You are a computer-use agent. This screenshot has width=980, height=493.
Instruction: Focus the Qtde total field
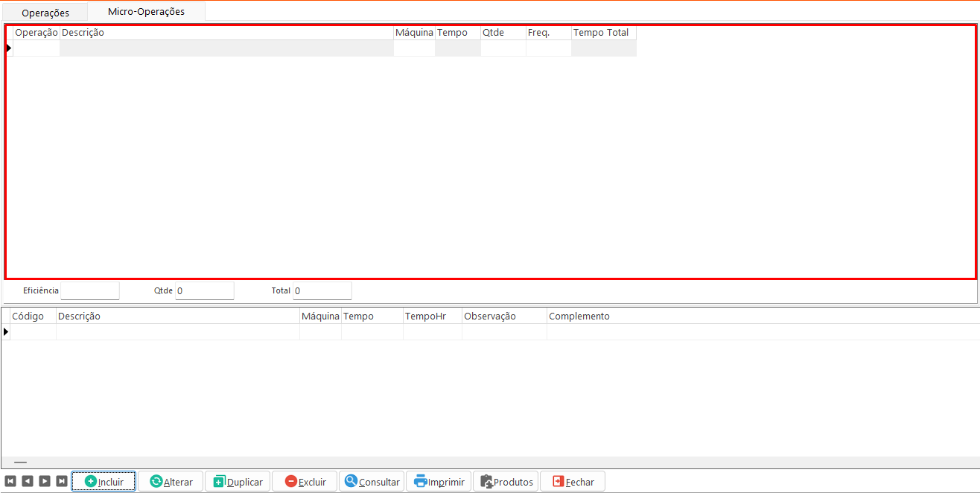tap(204, 290)
